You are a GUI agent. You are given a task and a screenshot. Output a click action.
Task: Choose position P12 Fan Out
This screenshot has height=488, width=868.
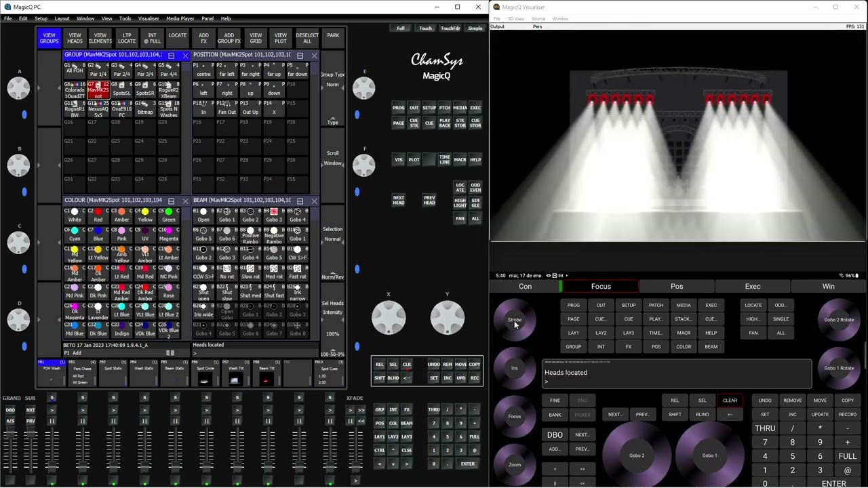(x=227, y=108)
